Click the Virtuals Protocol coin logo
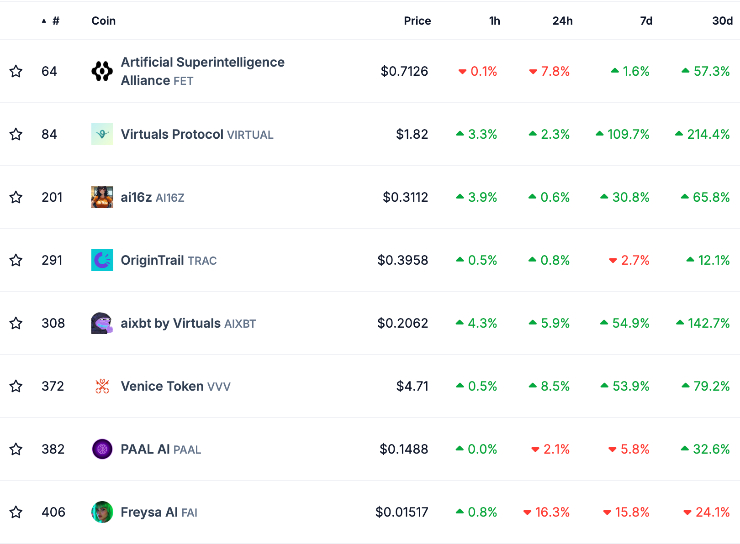Viewport: 740px width, 544px height. (102, 134)
